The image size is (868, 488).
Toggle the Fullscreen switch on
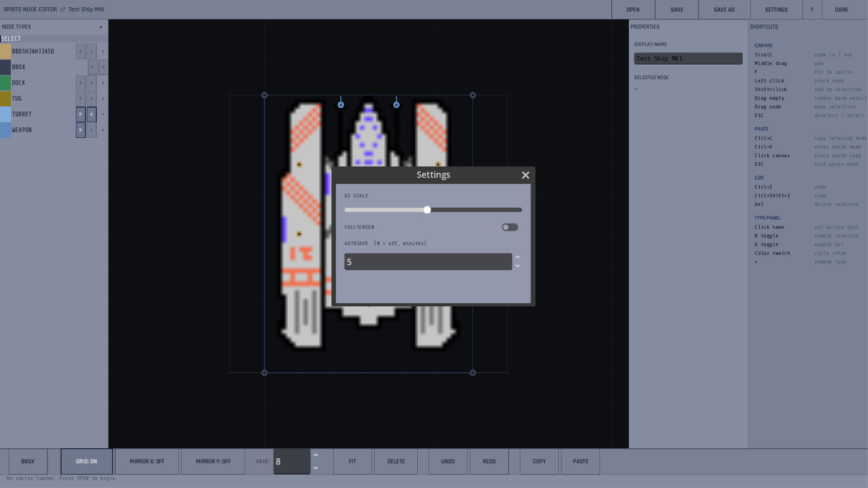510,227
